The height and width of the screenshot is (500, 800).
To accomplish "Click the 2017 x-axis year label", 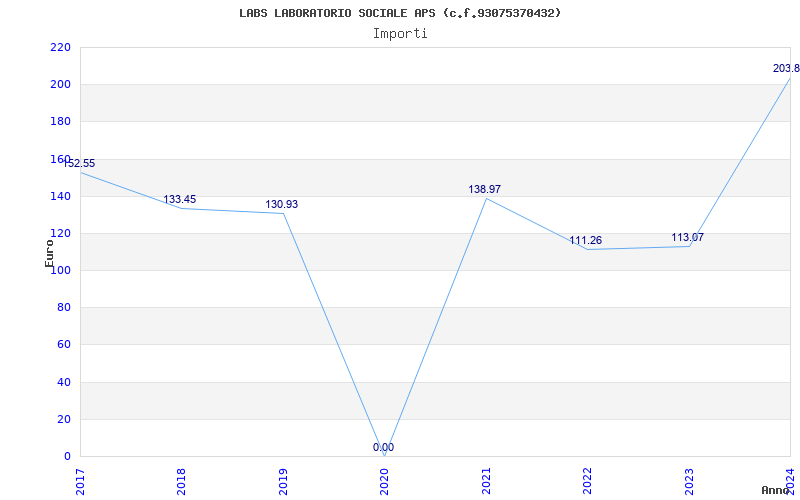I will (80, 482).
